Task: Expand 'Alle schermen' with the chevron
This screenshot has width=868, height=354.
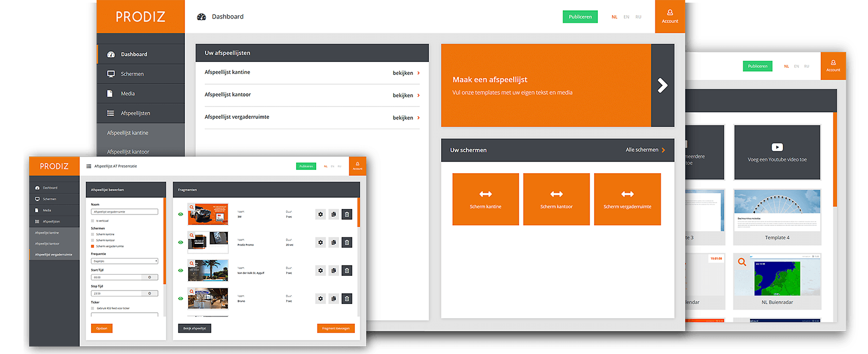Action: 663,150
